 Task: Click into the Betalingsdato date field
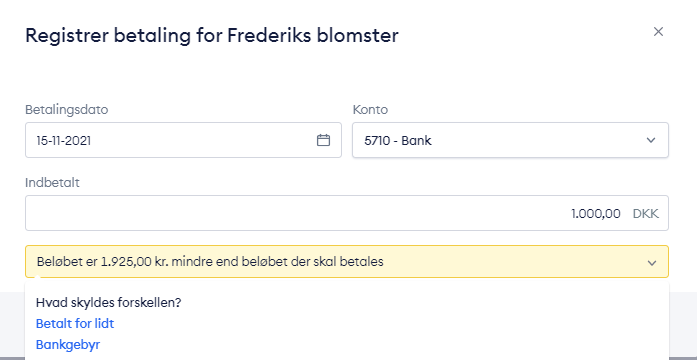[x=183, y=140]
